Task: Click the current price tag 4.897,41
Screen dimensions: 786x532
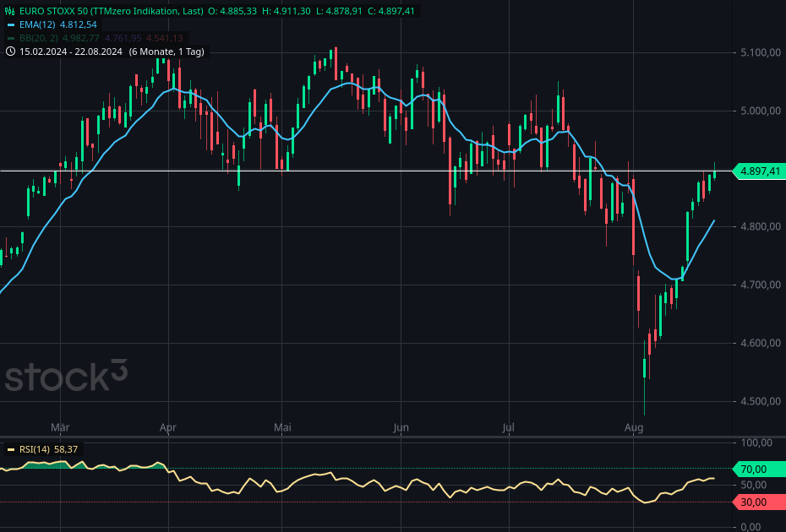Action: pyautogui.click(x=759, y=171)
